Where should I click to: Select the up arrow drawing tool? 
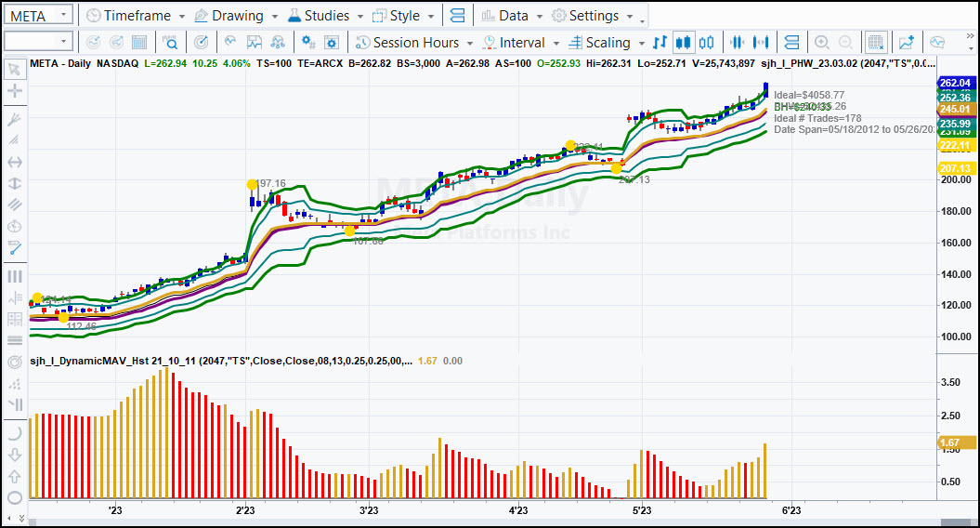[x=14, y=476]
